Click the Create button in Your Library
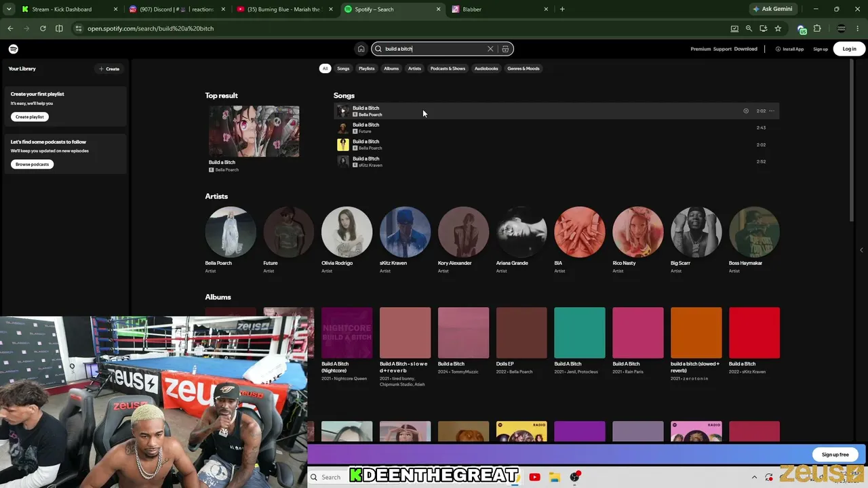This screenshot has width=868, height=488. coord(109,68)
